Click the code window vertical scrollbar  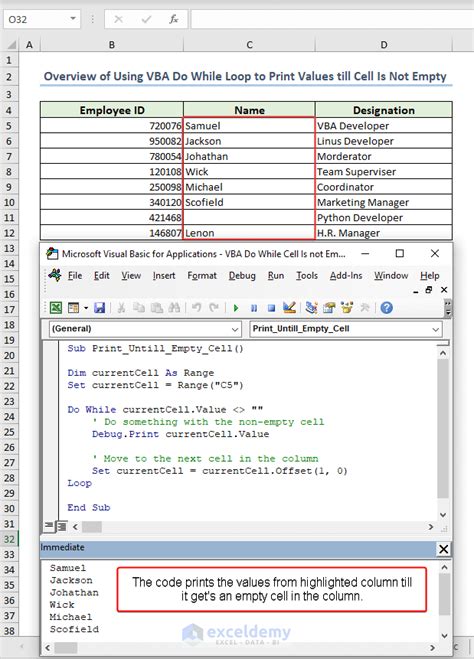click(x=443, y=434)
